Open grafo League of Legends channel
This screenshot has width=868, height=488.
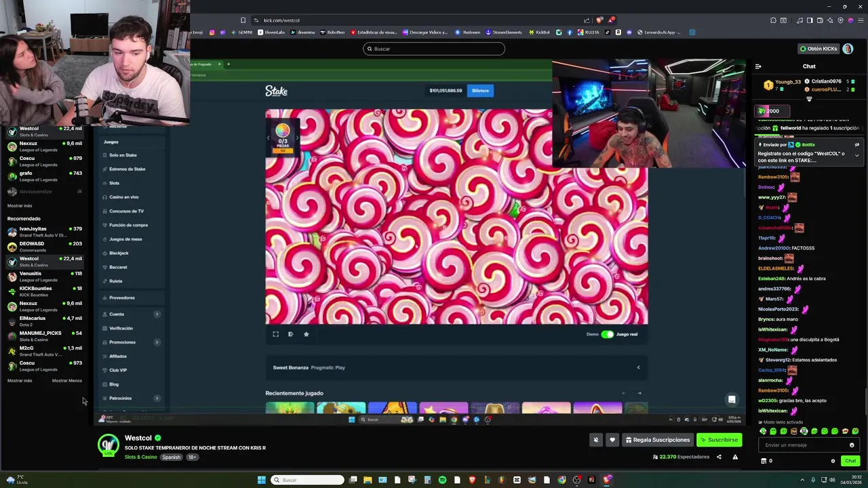pos(44,176)
